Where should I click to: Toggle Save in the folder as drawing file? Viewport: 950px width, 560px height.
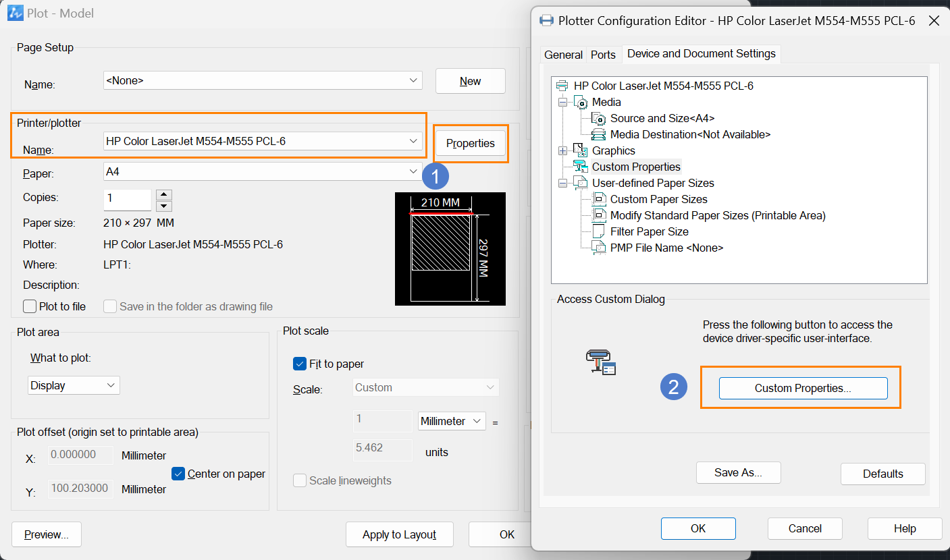pyautogui.click(x=110, y=306)
